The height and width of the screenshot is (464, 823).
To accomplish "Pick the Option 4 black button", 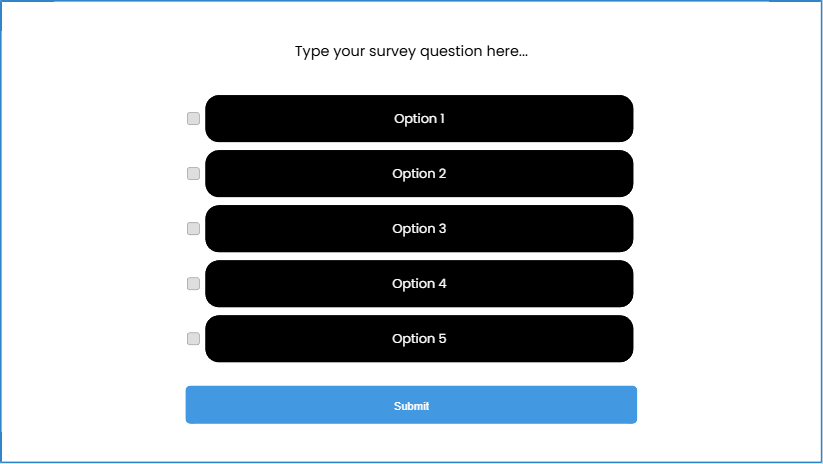I will 419,284.
